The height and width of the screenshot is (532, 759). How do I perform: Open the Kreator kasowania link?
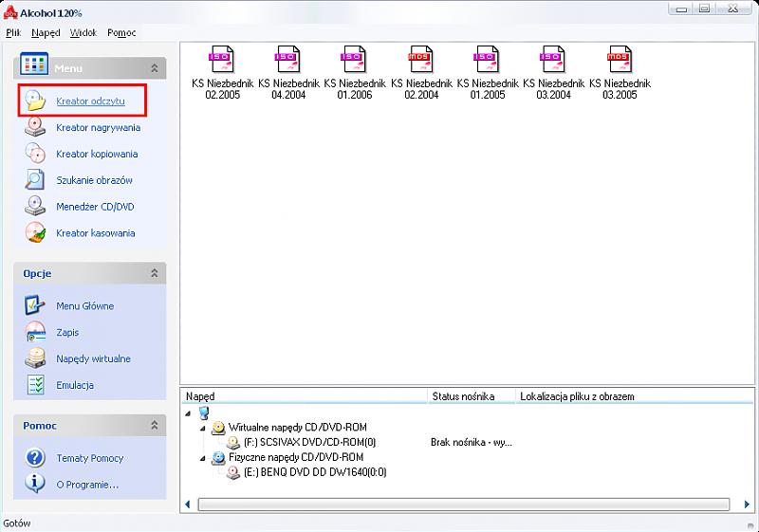click(96, 233)
